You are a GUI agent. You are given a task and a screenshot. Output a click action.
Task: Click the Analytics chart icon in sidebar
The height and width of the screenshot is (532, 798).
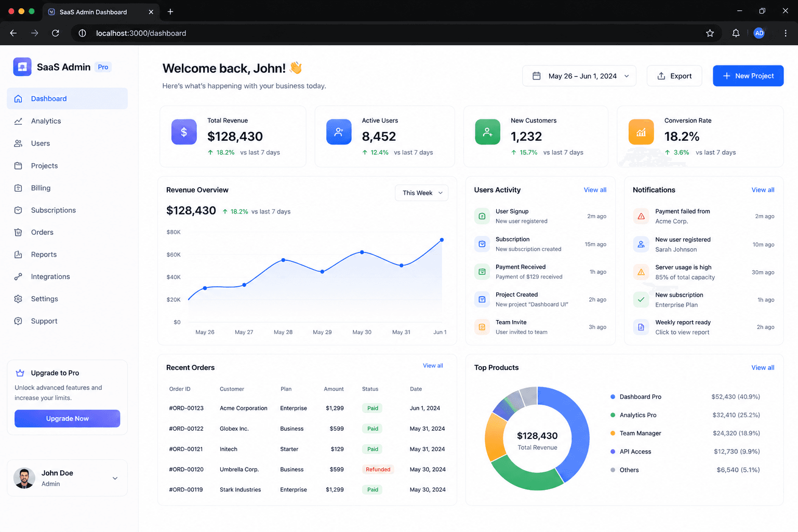coord(18,121)
